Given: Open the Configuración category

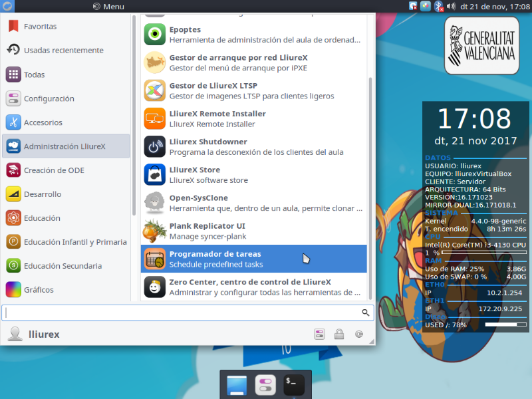Looking at the screenshot, I should pos(66,98).
